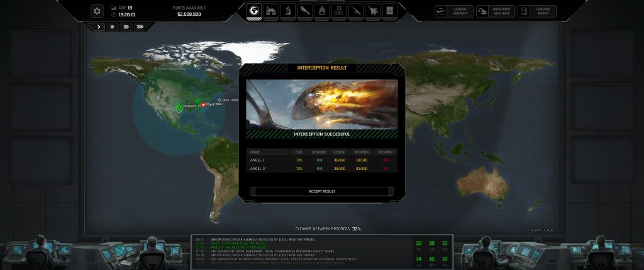Screen dimensions: 644x270
Task: Select the Geoscape globe tab
Action: tap(254, 11)
